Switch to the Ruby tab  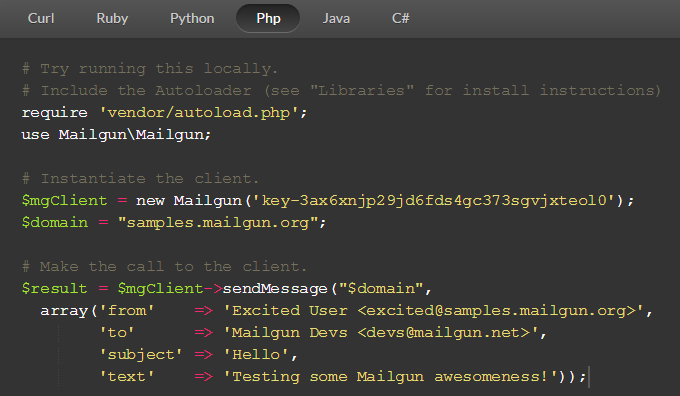click(112, 18)
